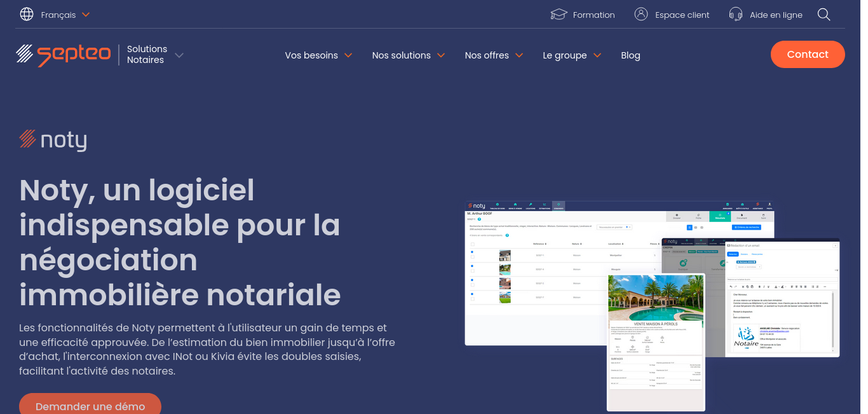Click the Formation graduation cap icon

(x=559, y=15)
